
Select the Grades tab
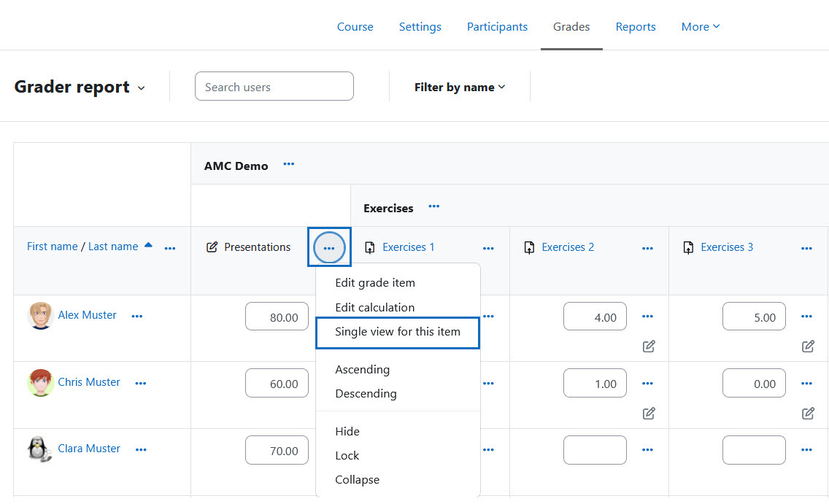571,26
